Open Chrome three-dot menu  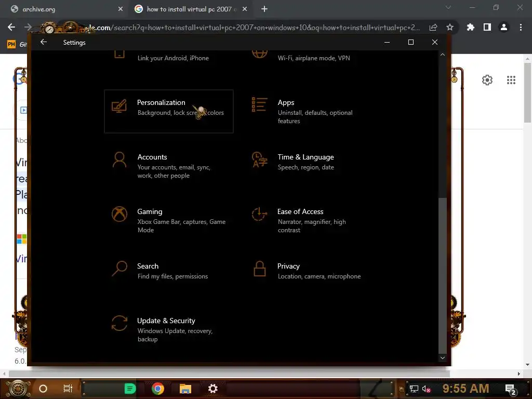click(x=521, y=27)
